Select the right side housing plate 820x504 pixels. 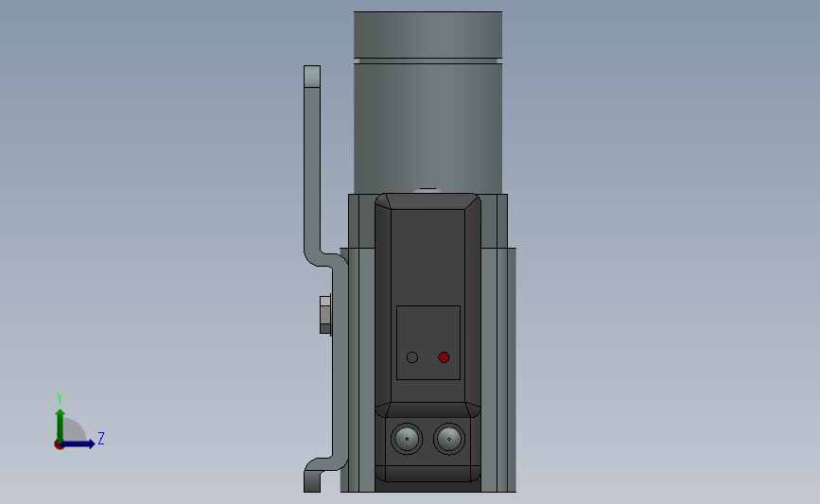498,369
